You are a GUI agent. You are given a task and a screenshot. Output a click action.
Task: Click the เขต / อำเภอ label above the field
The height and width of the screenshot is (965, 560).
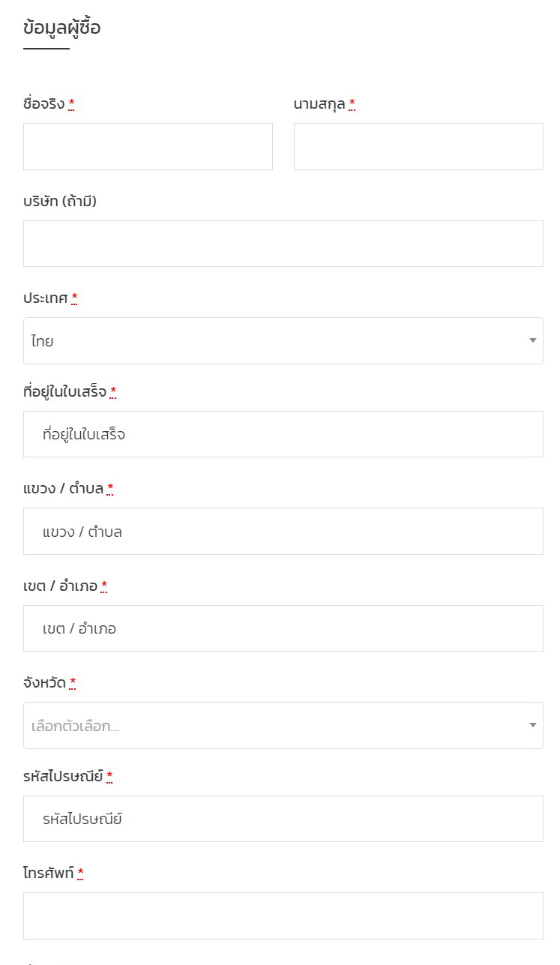click(61, 586)
